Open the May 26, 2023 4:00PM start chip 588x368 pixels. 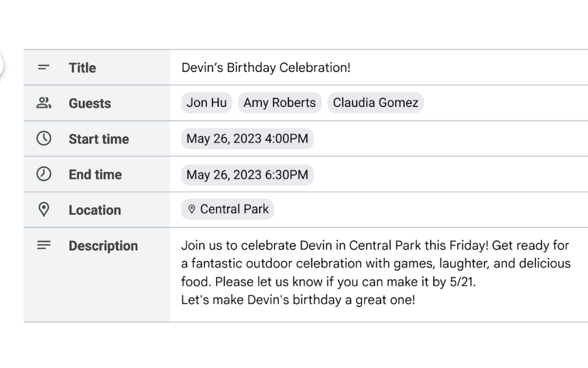tap(248, 138)
